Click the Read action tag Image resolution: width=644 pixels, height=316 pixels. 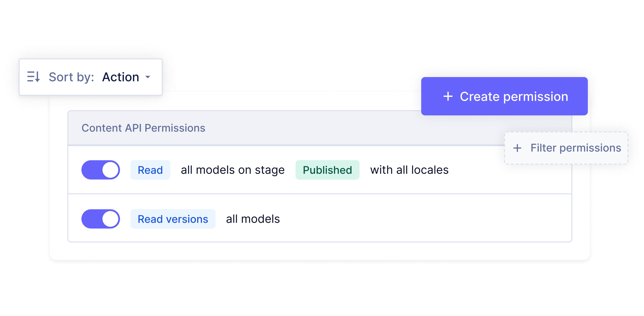[x=150, y=170]
